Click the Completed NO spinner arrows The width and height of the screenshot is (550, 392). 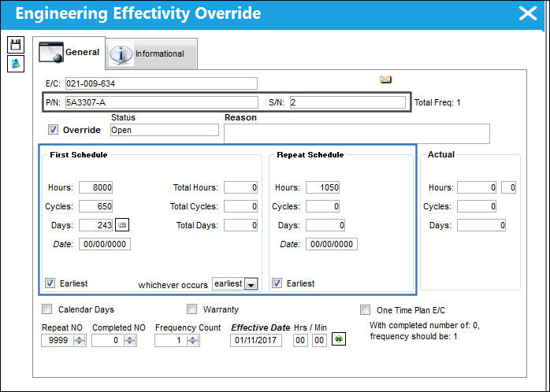[130, 340]
